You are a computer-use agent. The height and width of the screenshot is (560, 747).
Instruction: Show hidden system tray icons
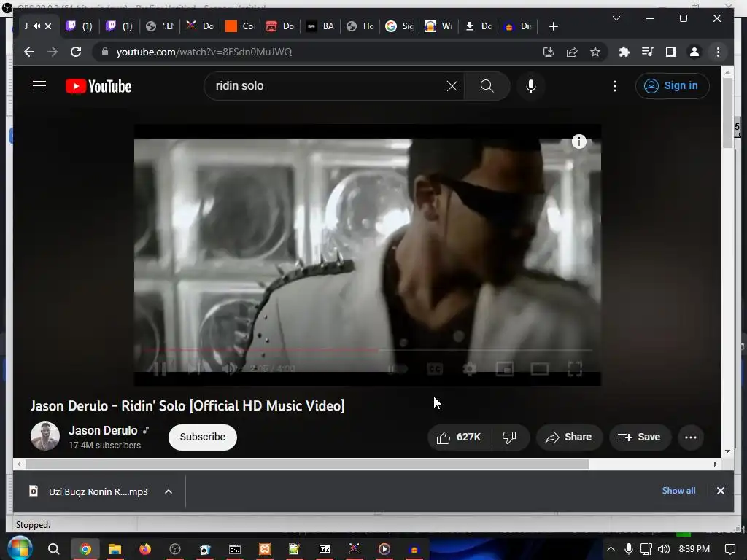coord(611,549)
